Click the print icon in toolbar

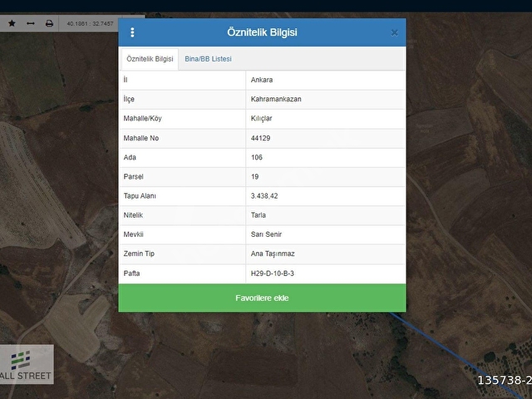49,23
